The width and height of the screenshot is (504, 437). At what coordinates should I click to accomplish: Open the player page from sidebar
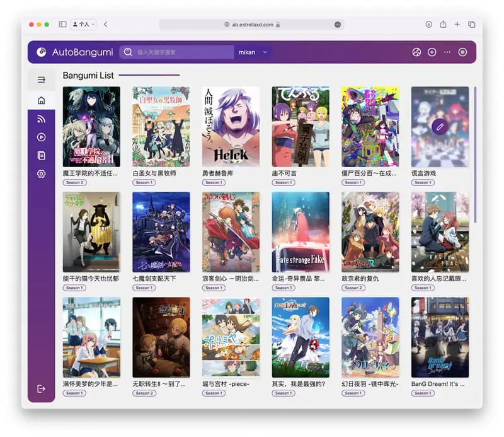click(41, 137)
